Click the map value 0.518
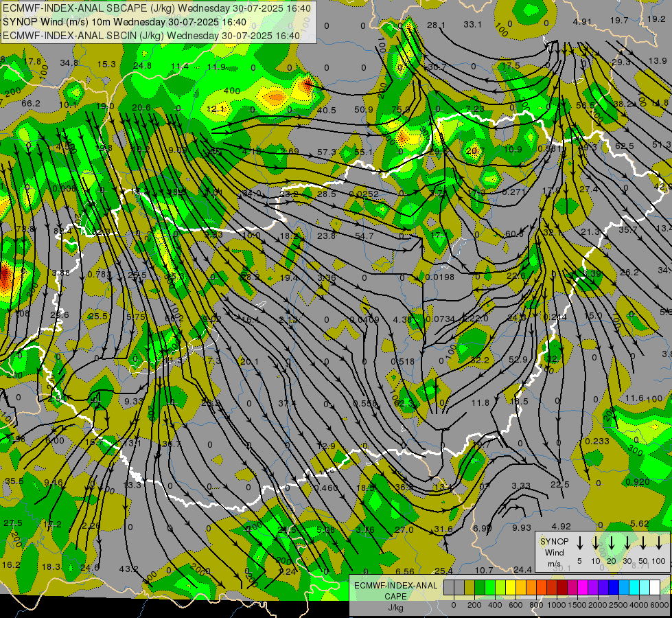Screen dimensions: 672x618 tap(402, 362)
